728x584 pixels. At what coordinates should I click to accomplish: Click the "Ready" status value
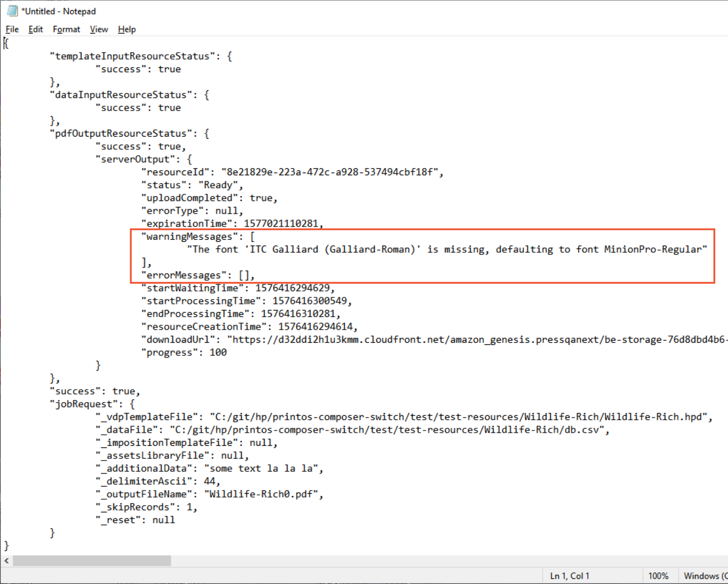click(x=218, y=185)
